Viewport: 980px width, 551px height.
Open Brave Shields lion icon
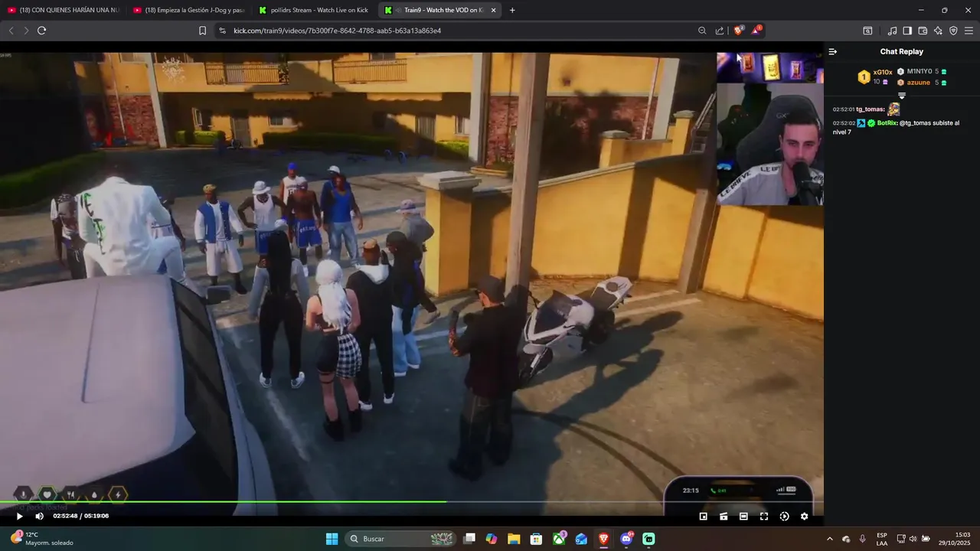coord(739,31)
